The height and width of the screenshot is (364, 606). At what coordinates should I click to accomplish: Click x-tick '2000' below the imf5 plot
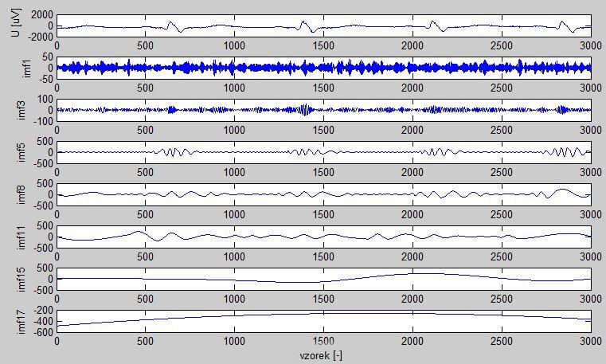click(x=412, y=172)
